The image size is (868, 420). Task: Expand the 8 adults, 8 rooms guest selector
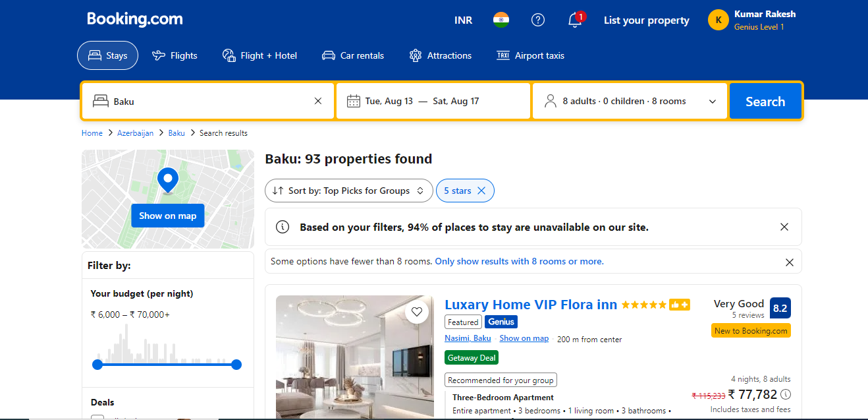[x=630, y=101]
